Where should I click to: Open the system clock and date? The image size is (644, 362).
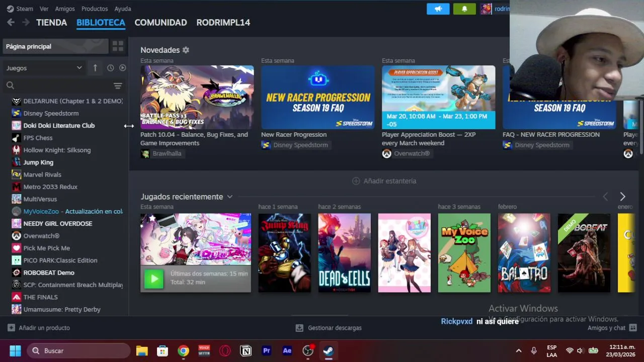(622, 350)
